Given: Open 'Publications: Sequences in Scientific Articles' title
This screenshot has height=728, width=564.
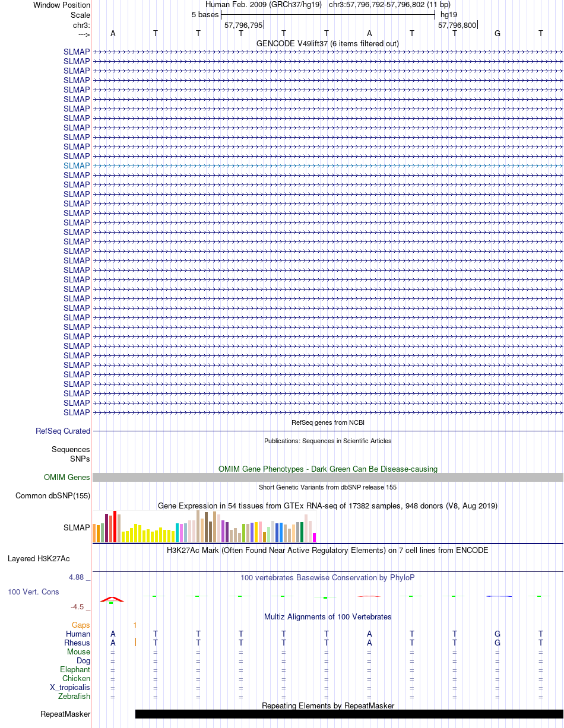Looking at the screenshot, I should tap(328, 441).
